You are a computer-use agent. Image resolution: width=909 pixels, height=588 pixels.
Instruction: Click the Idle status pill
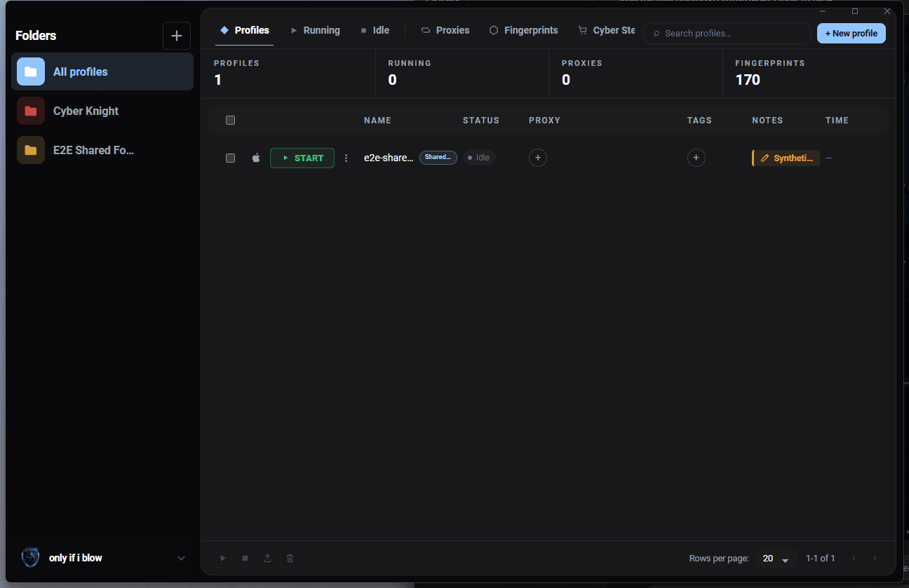coord(479,158)
